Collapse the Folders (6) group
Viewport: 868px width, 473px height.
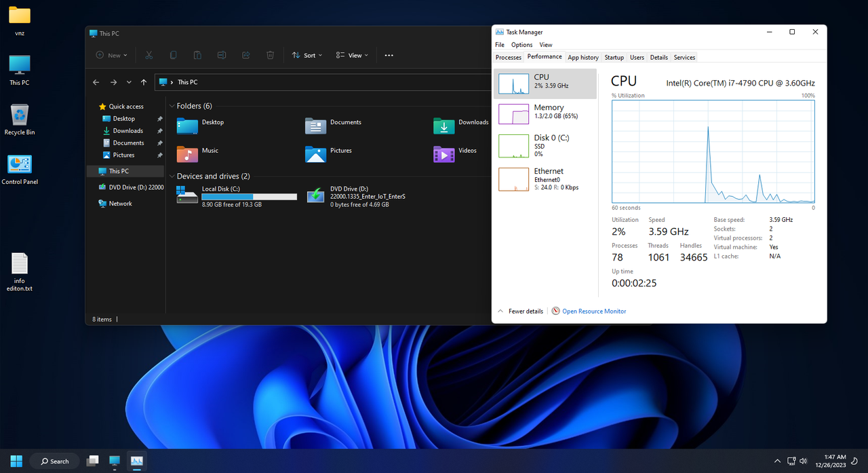click(x=171, y=106)
